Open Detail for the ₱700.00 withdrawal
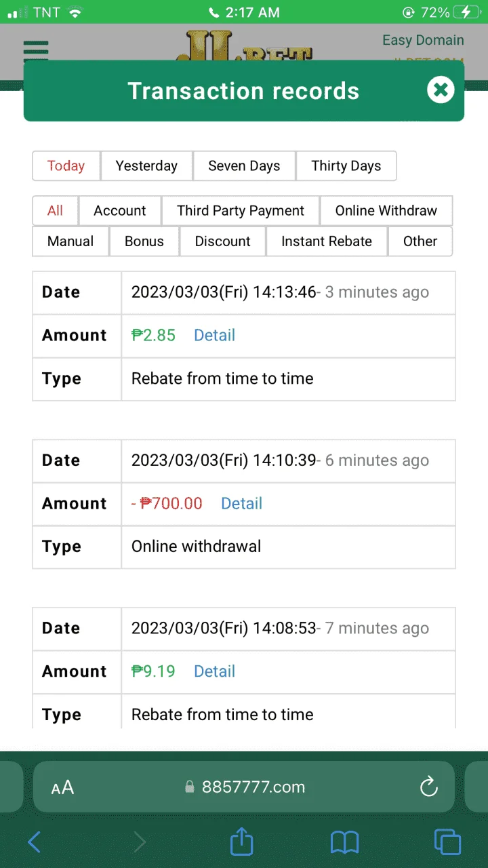Image resolution: width=488 pixels, height=868 pixels. click(241, 504)
